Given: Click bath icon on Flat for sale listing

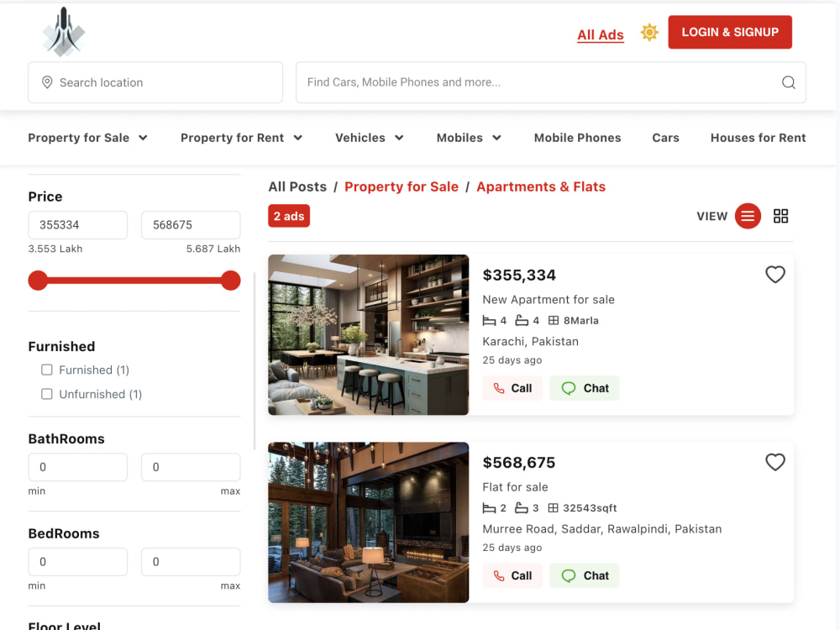Looking at the screenshot, I should [522, 508].
